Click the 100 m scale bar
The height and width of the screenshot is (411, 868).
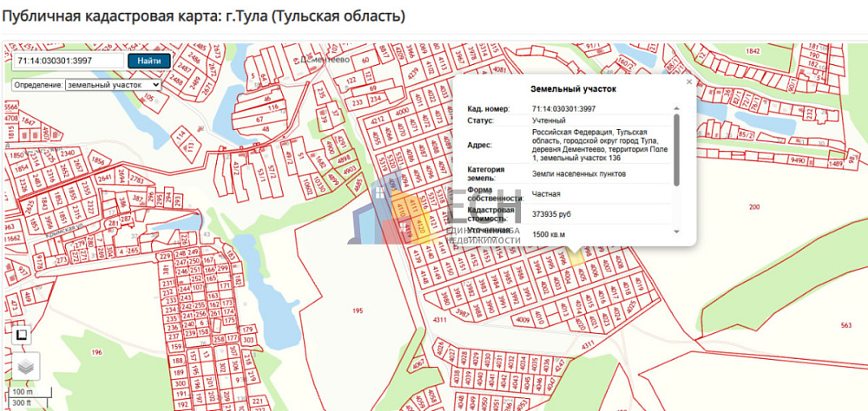click(x=23, y=392)
